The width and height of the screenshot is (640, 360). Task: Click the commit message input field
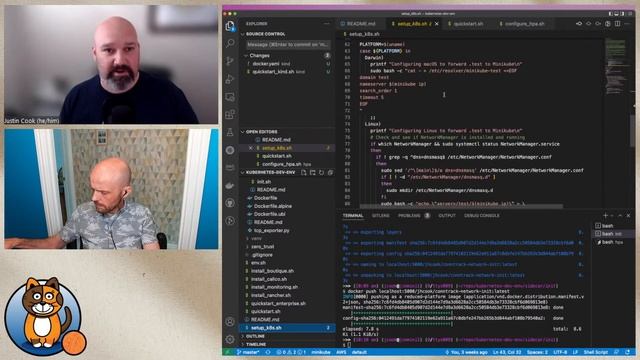click(x=288, y=44)
